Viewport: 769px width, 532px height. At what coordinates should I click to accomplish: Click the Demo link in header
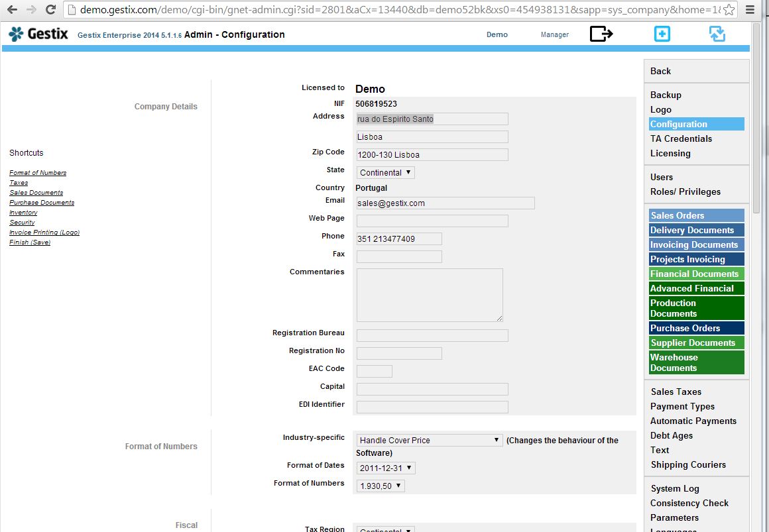click(x=497, y=34)
